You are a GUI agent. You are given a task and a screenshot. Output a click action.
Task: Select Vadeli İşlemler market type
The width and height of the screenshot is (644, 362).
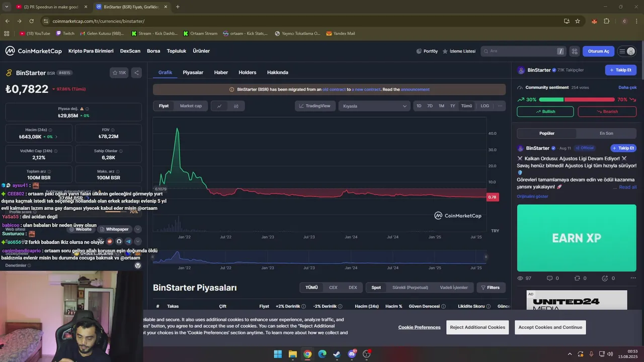tap(454, 288)
